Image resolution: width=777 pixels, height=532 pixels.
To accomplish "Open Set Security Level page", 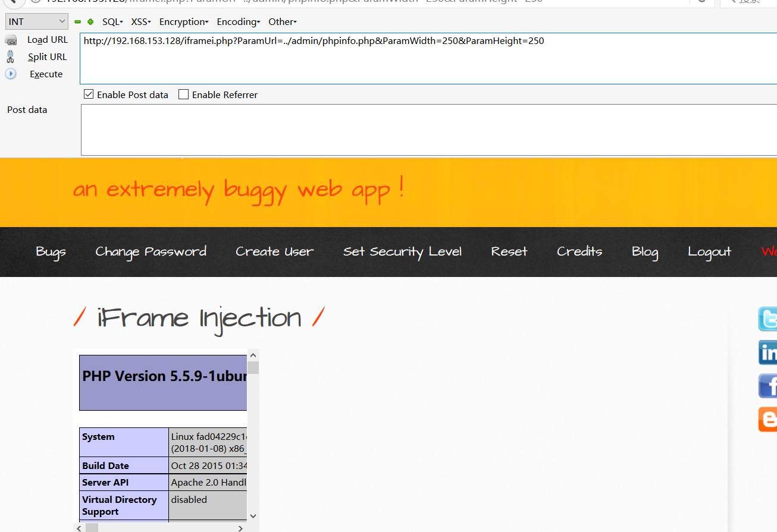I will coord(402,252).
